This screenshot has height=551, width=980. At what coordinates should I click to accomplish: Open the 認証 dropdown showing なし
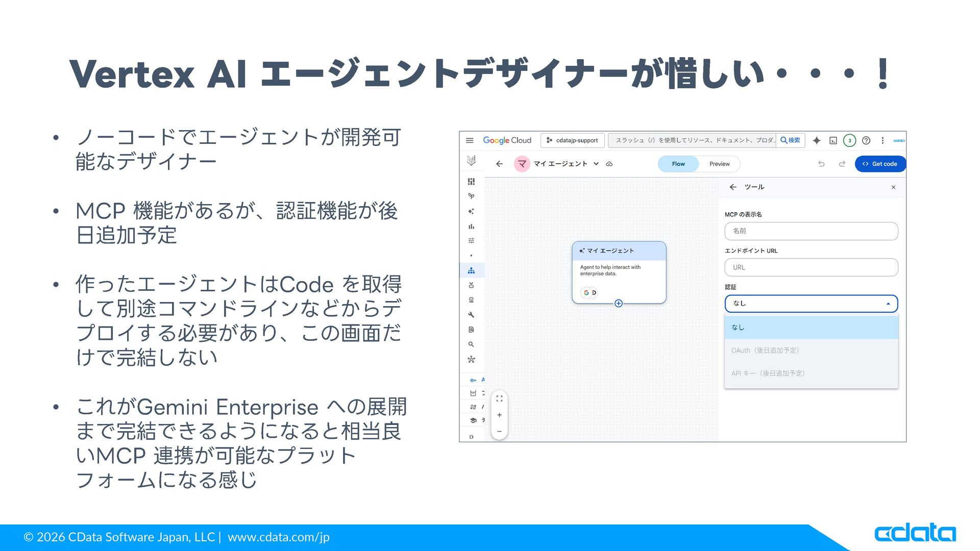[x=811, y=304]
